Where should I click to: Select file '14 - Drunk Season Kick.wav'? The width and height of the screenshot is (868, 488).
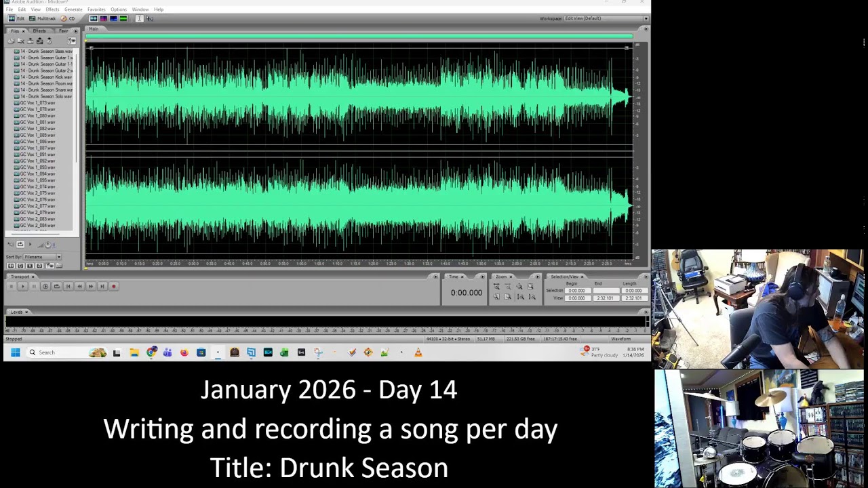point(42,77)
